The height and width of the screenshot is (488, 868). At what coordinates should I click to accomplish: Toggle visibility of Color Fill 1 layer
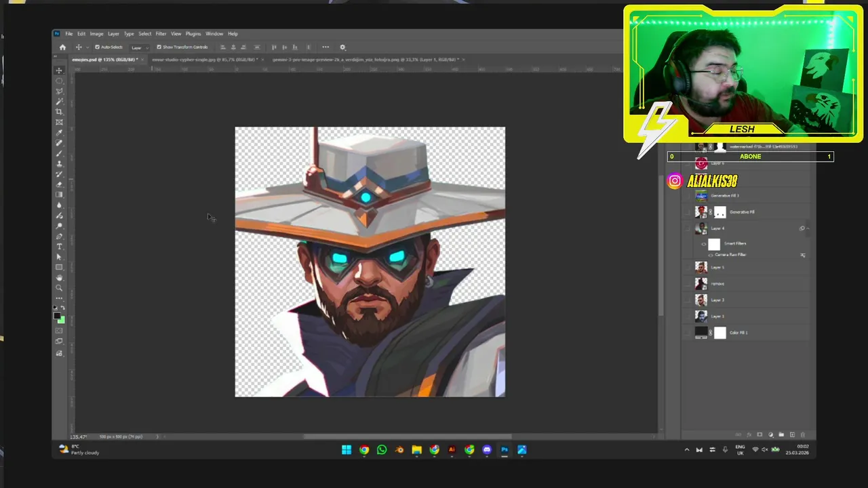tap(688, 332)
